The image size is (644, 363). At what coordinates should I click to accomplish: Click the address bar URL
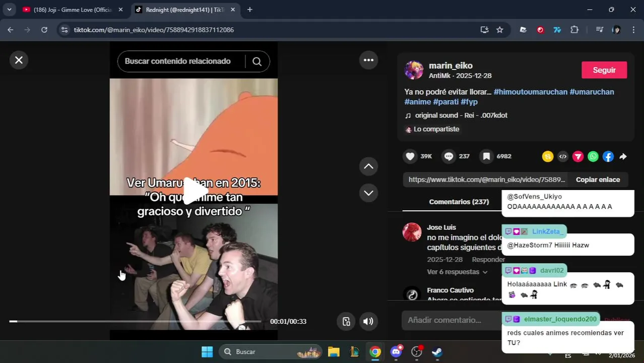(154, 30)
